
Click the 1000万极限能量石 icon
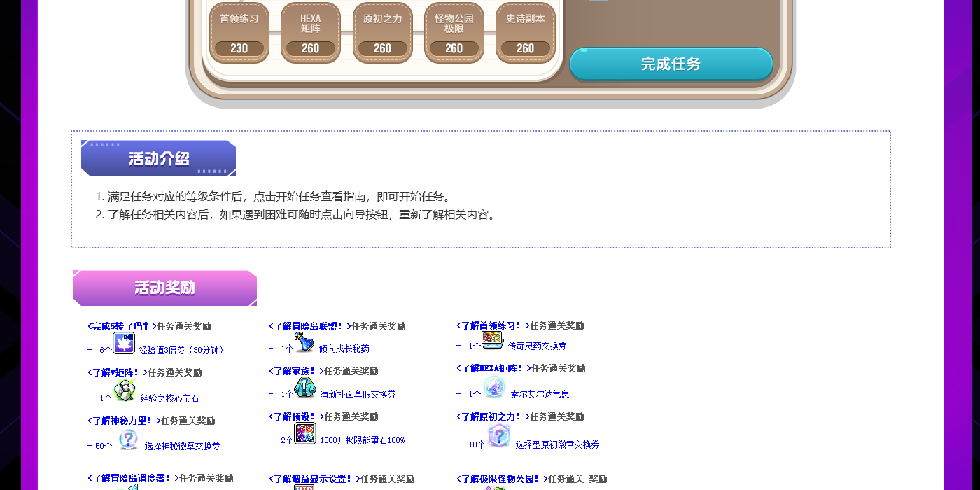point(305,433)
